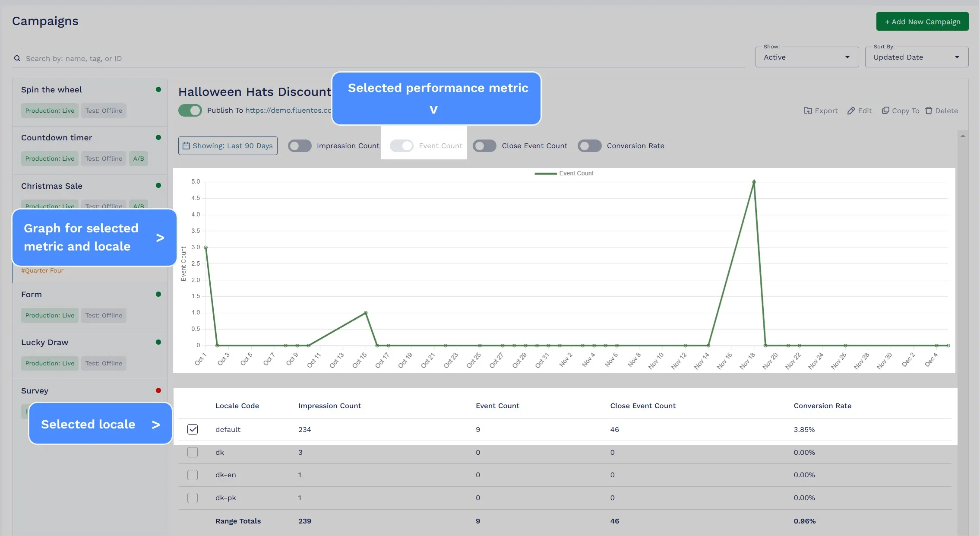Click the Edit pencil icon
The width and height of the screenshot is (980, 536).
pyautogui.click(x=851, y=111)
